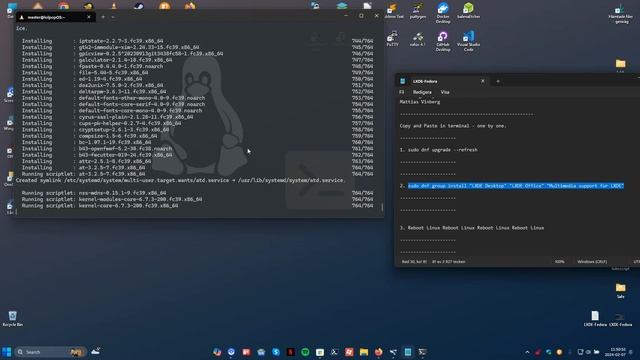Open the Visa menu in Notepad
The image size is (640, 360).
pyautogui.click(x=445, y=92)
